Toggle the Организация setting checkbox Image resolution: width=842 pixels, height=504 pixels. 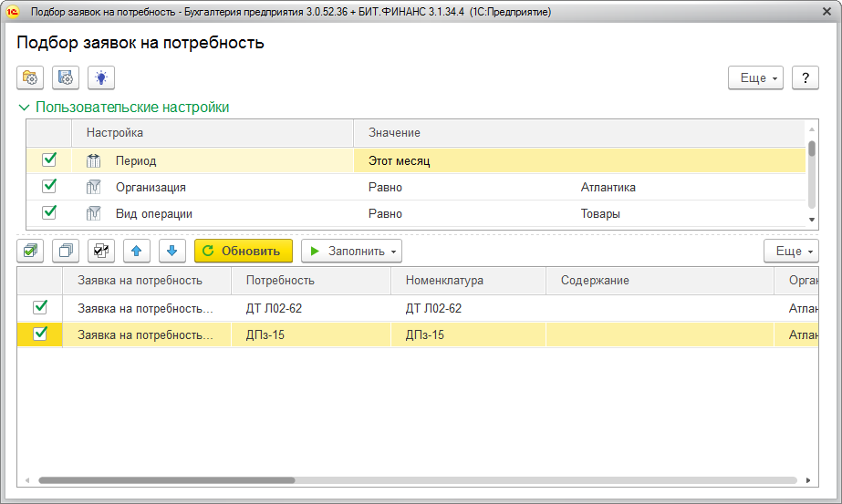[x=49, y=187]
